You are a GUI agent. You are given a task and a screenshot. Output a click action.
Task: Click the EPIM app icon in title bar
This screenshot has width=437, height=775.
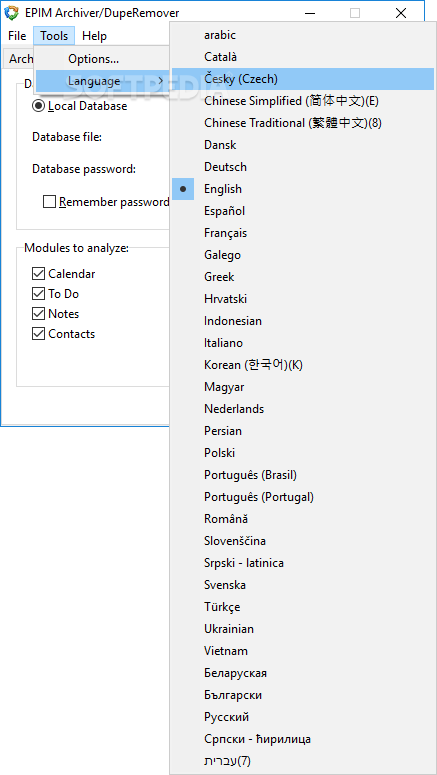[x=11, y=13]
